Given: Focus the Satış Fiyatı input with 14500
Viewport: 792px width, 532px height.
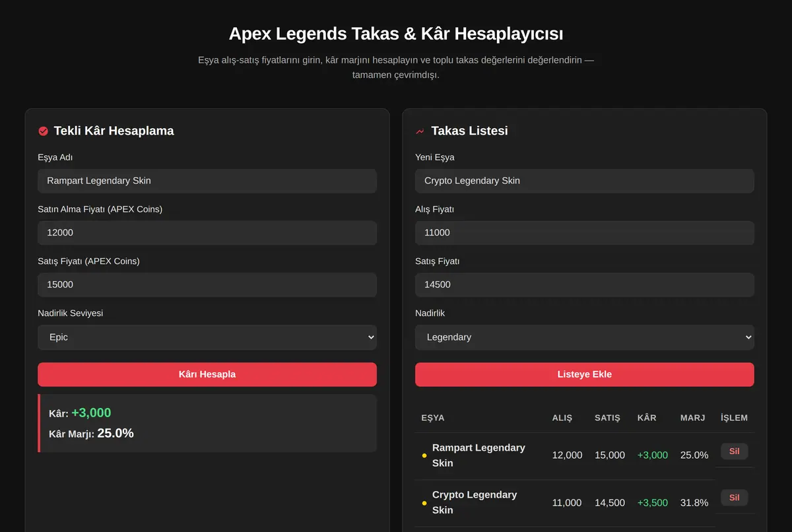Looking at the screenshot, I should [x=585, y=285].
